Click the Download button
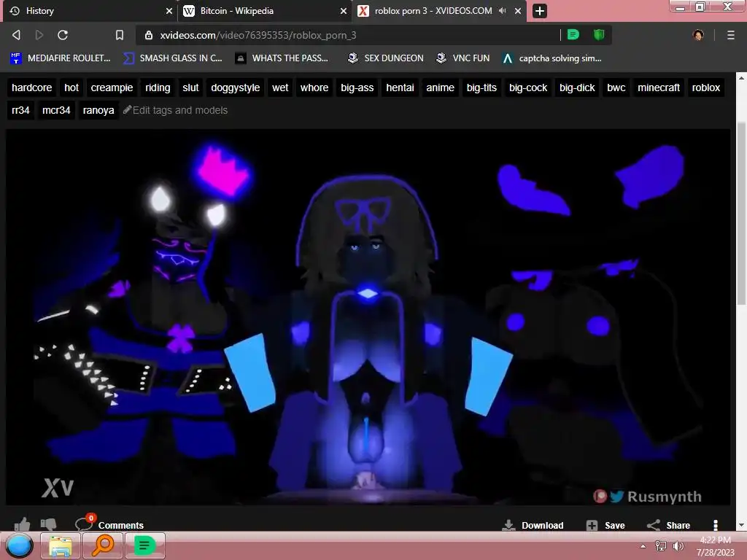The height and width of the screenshot is (560, 747). coord(533,525)
